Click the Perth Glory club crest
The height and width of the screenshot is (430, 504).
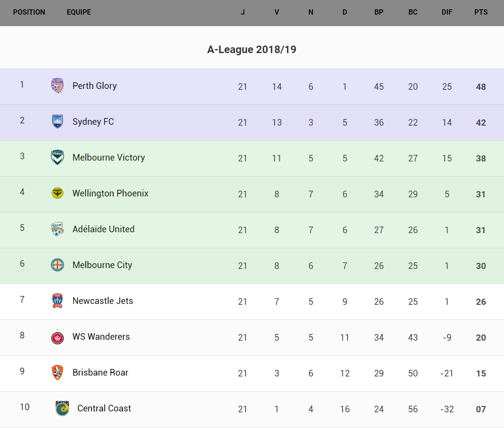(57, 86)
